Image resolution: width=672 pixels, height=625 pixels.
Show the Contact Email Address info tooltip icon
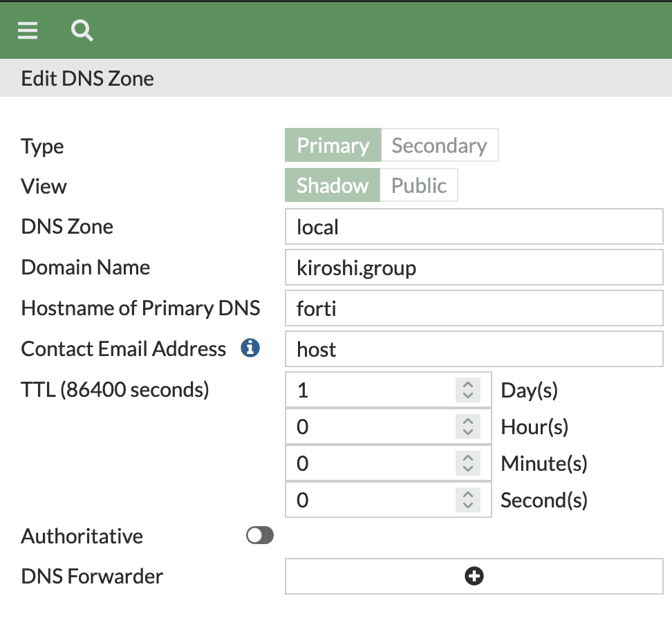click(x=250, y=348)
